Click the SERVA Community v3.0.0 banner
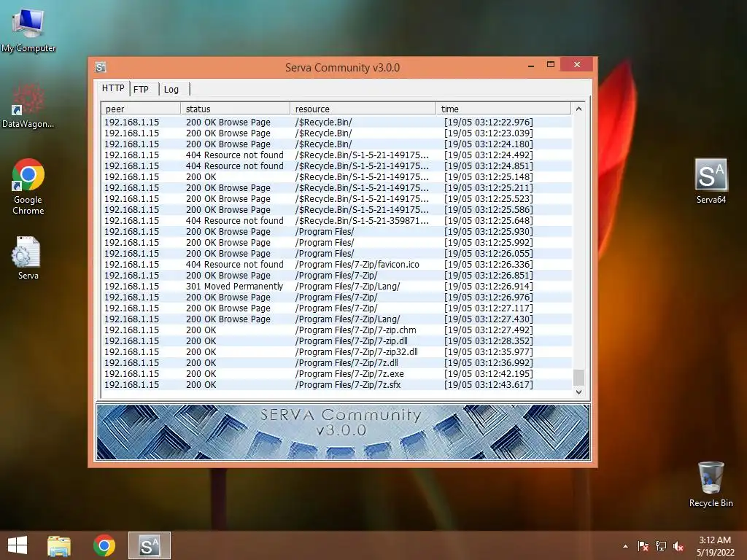This screenshot has width=747, height=560. [343, 432]
